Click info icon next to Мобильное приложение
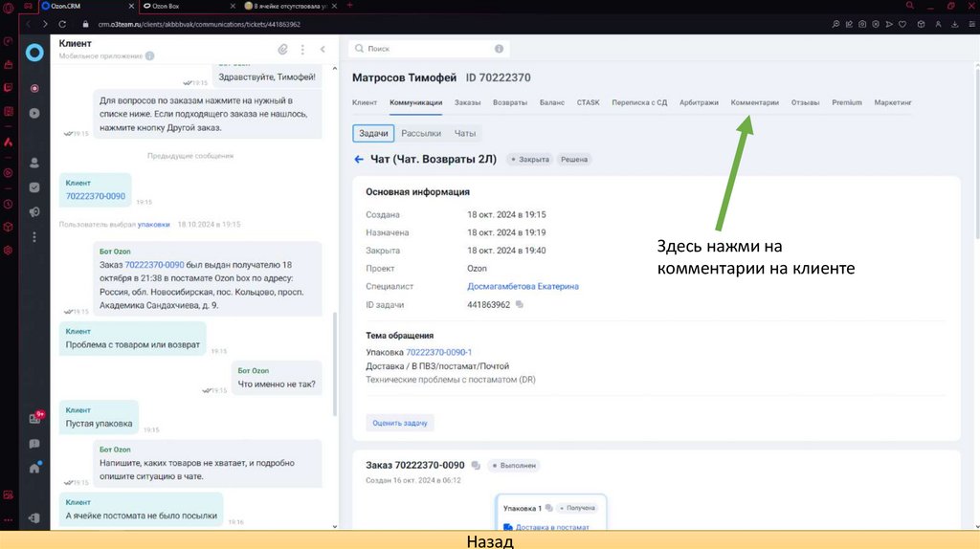 [150, 55]
